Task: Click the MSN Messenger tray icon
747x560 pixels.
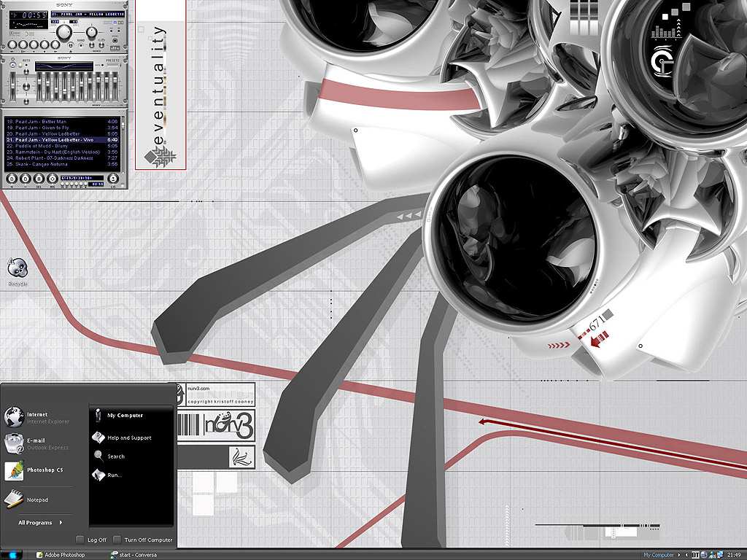Action: pos(713,555)
